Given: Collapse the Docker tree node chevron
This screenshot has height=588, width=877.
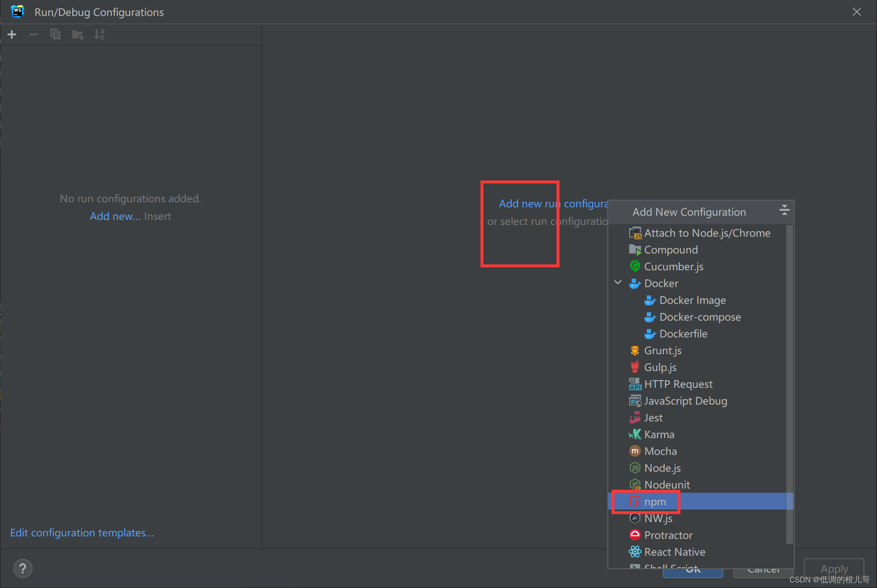Looking at the screenshot, I should (618, 282).
